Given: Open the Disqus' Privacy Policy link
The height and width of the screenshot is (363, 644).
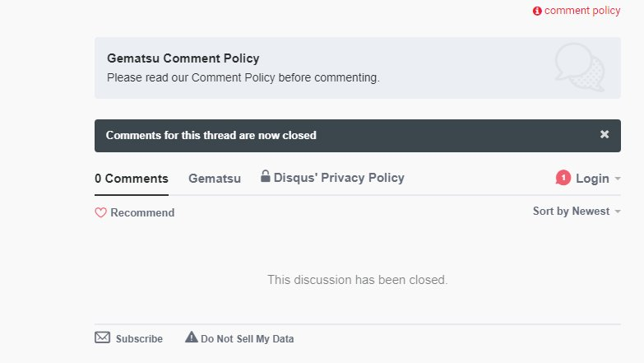Looking at the screenshot, I should coord(339,178).
